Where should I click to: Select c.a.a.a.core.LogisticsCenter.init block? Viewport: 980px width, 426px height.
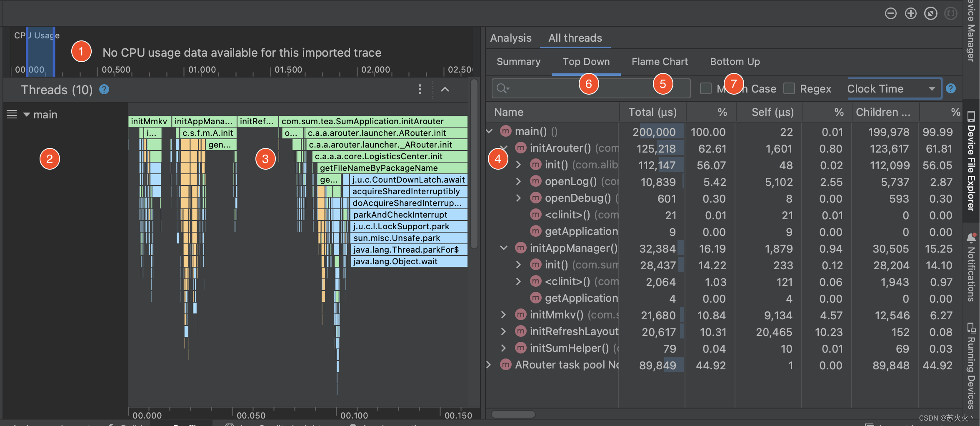point(390,156)
